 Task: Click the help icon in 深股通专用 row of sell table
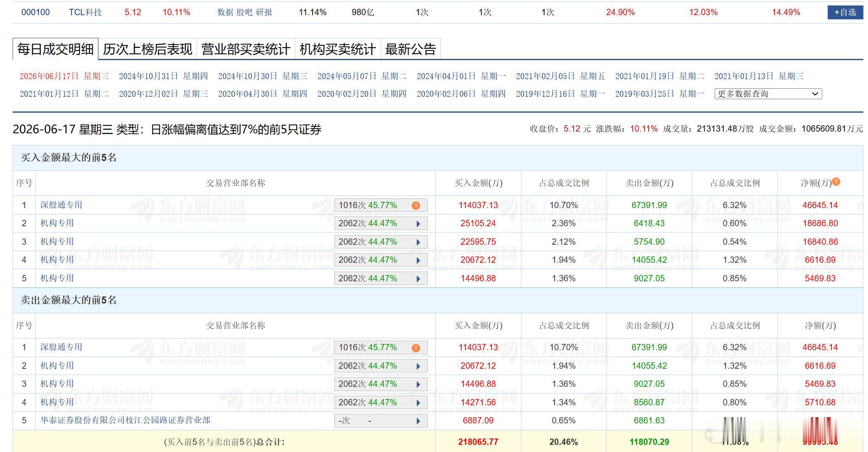tap(416, 348)
